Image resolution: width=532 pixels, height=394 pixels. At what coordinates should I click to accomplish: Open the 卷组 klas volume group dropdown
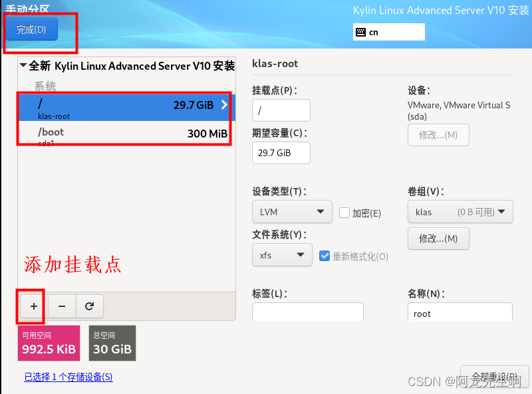pyautogui.click(x=460, y=212)
